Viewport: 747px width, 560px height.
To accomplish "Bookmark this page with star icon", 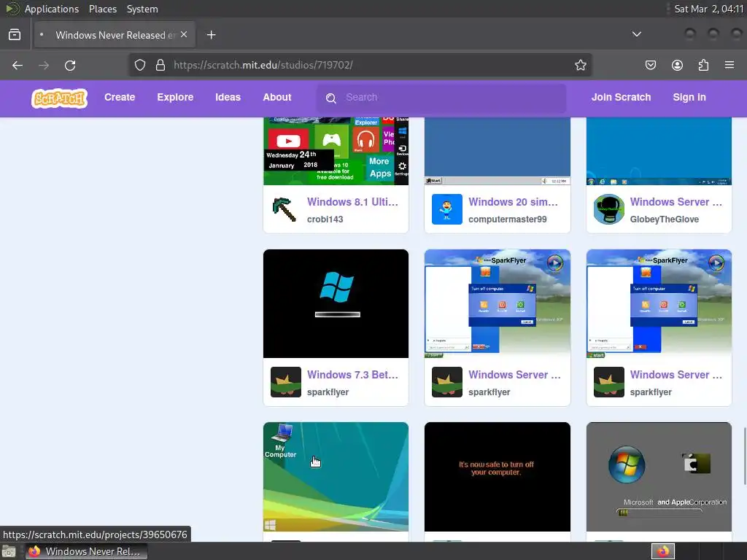I will 580,65.
